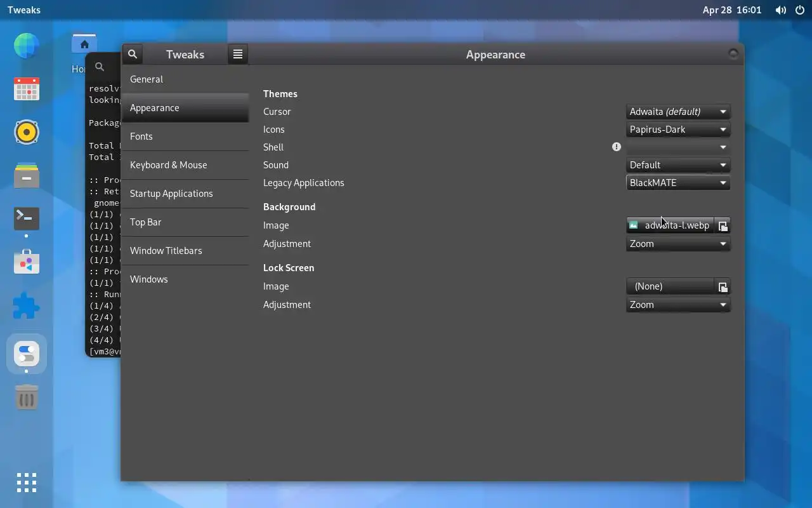Select General in the sidebar
812x508 pixels.
coord(185,79)
